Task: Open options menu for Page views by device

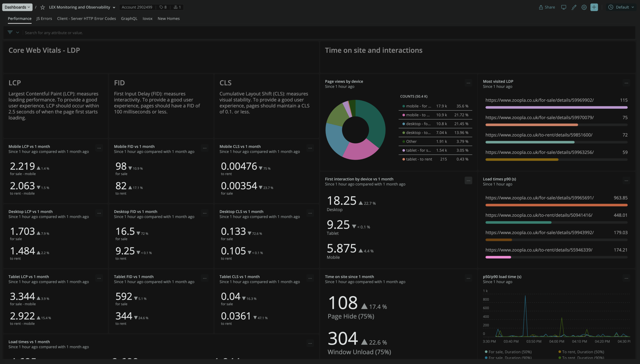Action: coord(468,83)
